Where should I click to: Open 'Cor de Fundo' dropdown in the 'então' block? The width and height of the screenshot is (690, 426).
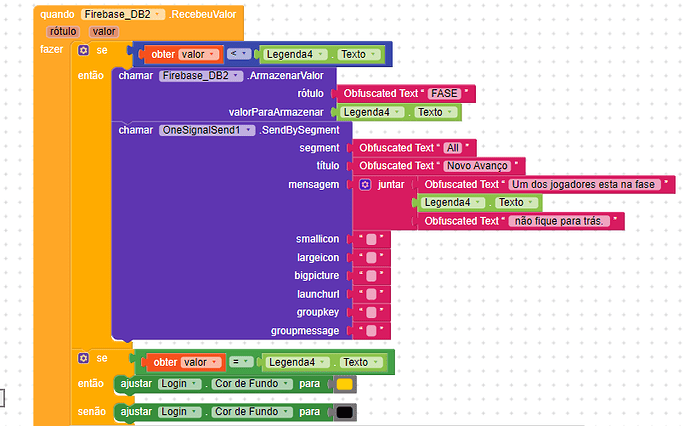pyautogui.click(x=252, y=384)
